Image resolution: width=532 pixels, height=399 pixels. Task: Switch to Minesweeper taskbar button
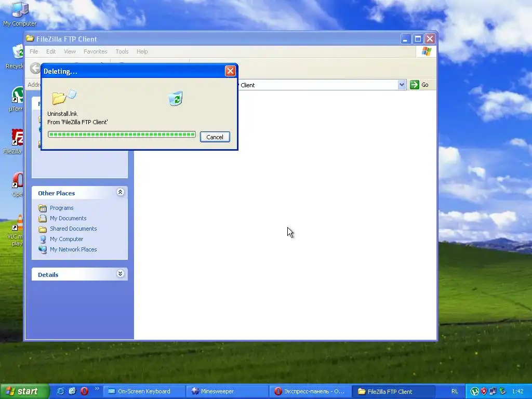click(x=227, y=391)
